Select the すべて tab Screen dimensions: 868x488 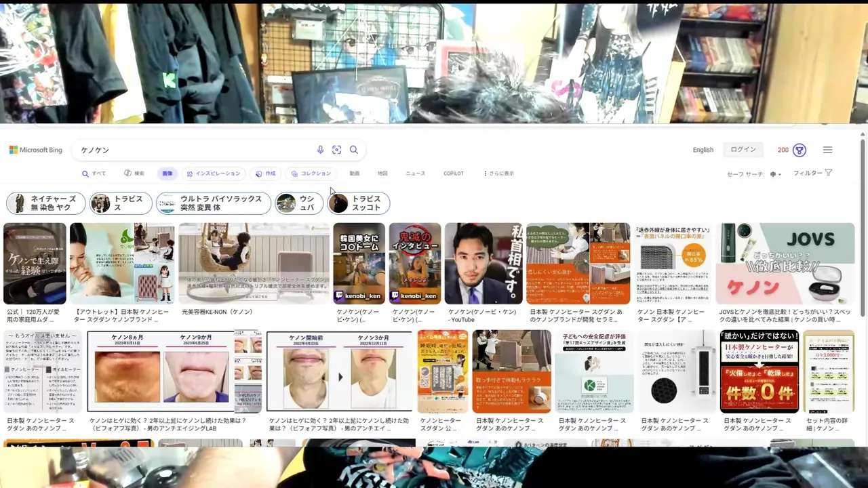coord(94,174)
